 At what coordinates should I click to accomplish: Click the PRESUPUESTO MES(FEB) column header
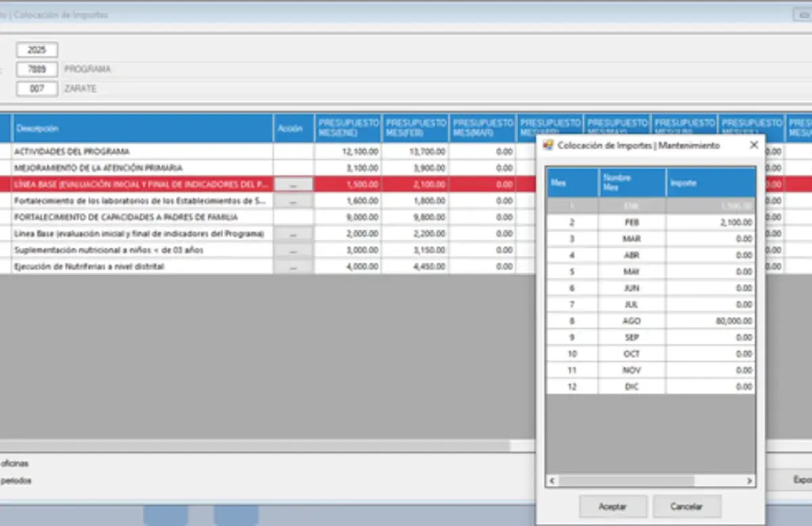[x=415, y=128]
